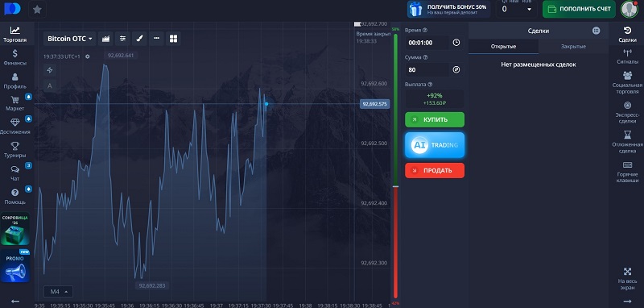Open Торговля section in left sidebar
The height and width of the screenshot is (308, 644).
coord(15,35)
